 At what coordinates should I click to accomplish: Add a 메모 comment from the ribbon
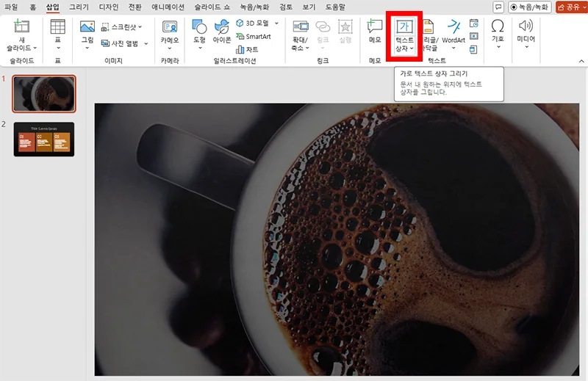click(375, 32)
